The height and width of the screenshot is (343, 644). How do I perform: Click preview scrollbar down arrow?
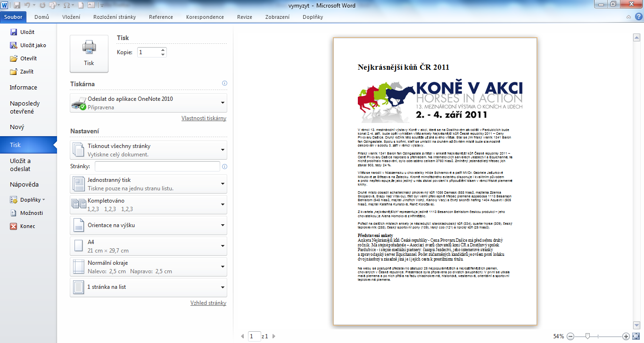(636, 326)
